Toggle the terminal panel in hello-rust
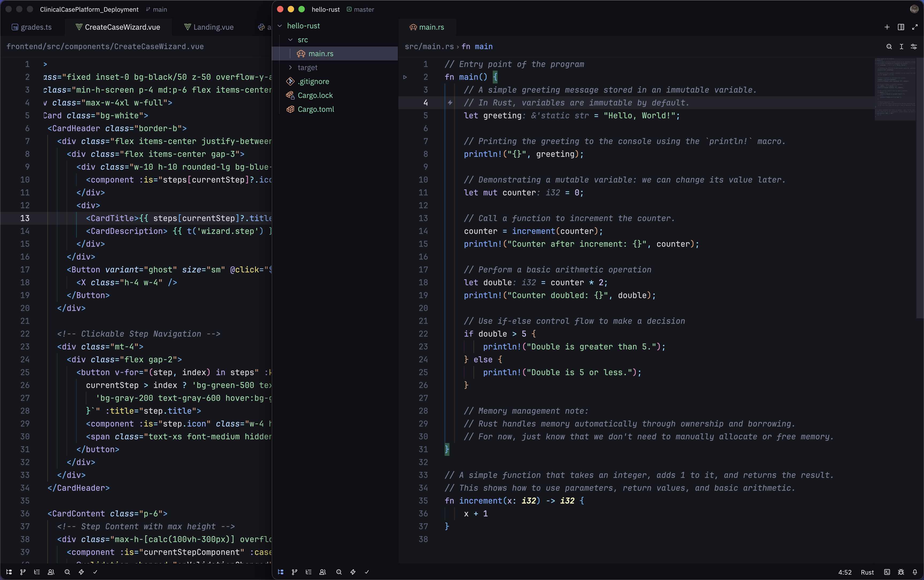The height and width of the screenshot is (580, 924). tap(887, 572)
